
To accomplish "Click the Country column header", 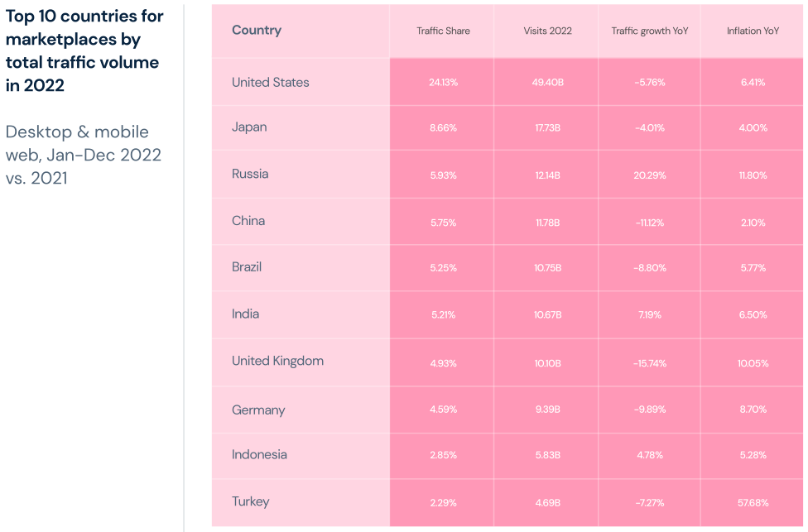I will pos(257,31).
